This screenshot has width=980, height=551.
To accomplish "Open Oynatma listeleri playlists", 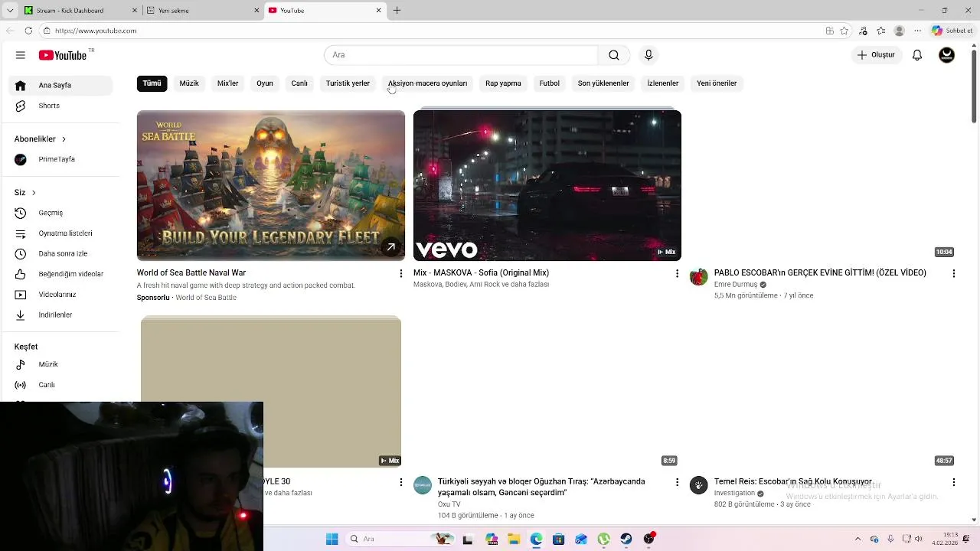I will 60,233.
